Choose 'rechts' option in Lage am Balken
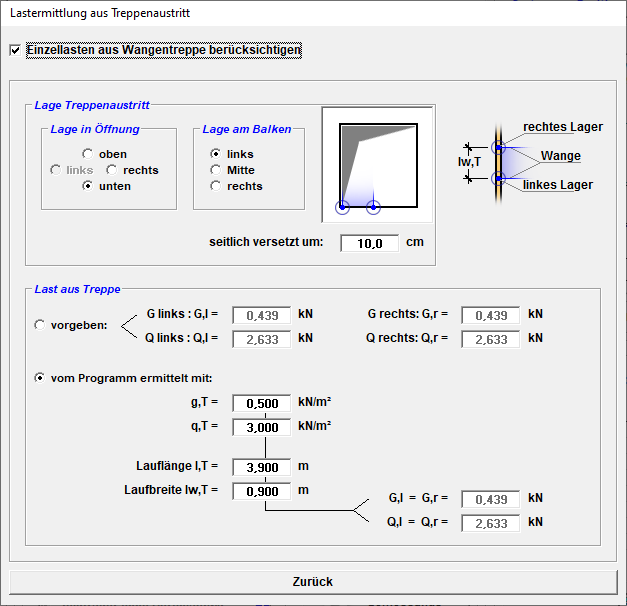Viewport: 627px width, 606px height. pos(216,186)
